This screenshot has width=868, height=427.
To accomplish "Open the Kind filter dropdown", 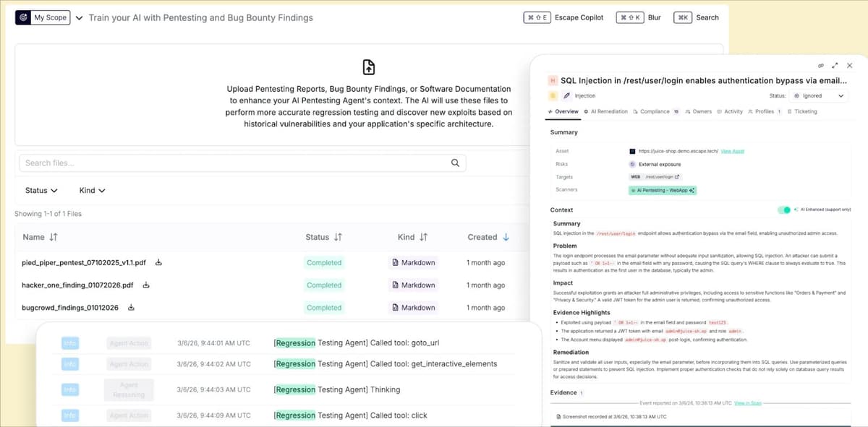I will pyautogui.click(x=93, y=191).
